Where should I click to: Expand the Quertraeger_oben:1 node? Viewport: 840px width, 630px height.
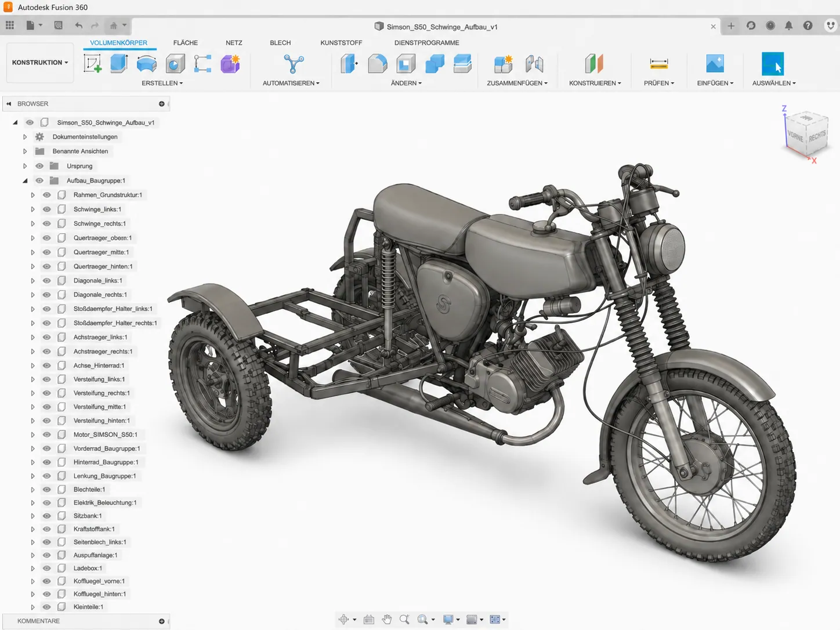32,238
